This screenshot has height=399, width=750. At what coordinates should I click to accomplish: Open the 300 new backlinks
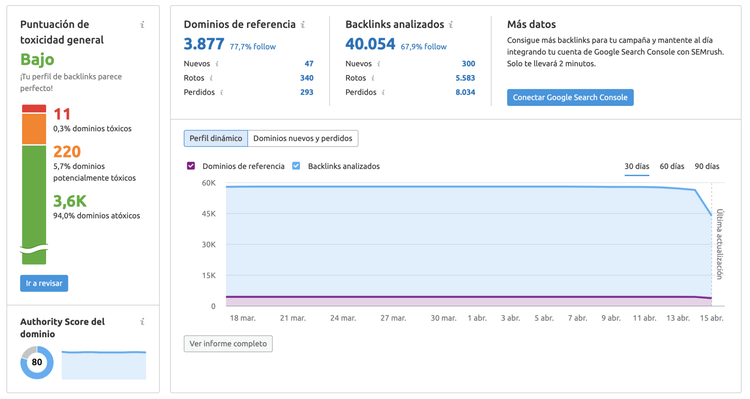[468, 64]
